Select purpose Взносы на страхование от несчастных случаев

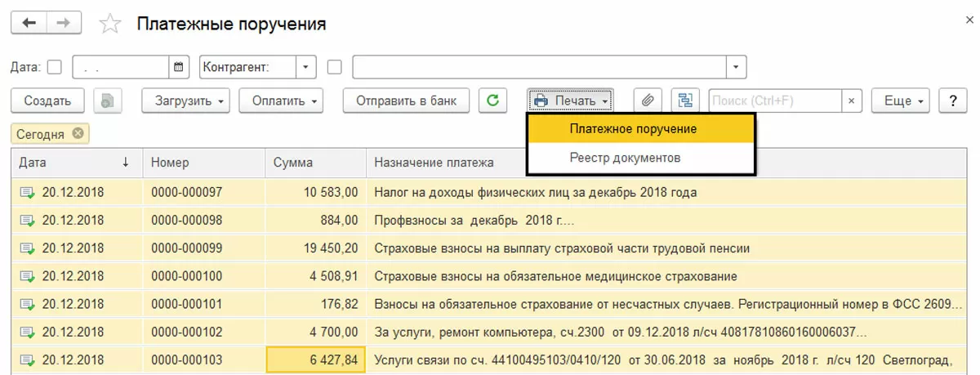[664, 304]
